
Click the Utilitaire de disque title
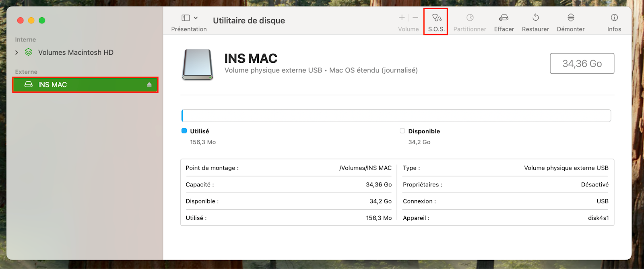tap(249, 21)
